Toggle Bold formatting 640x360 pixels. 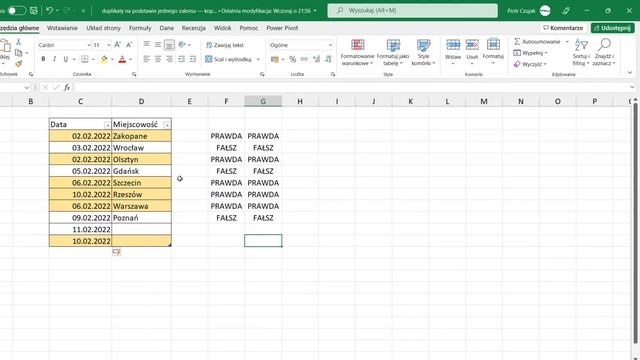pyautogui.click(x=43, y=59)
